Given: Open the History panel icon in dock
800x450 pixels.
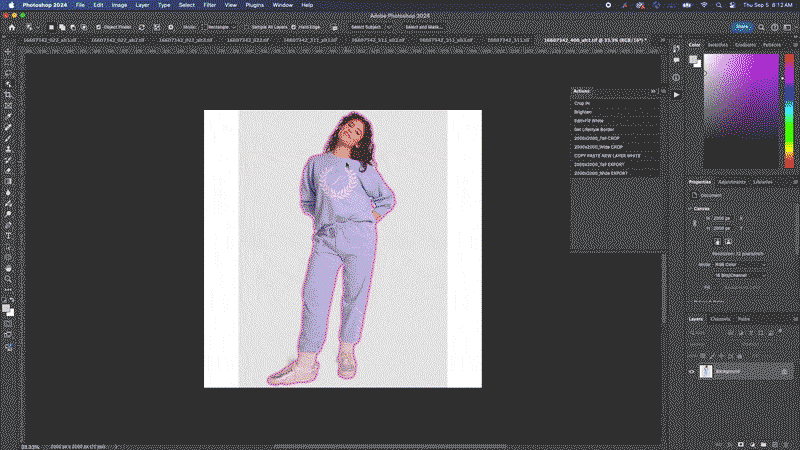Looking at the screenshot, I should click(x=676, y=48).
